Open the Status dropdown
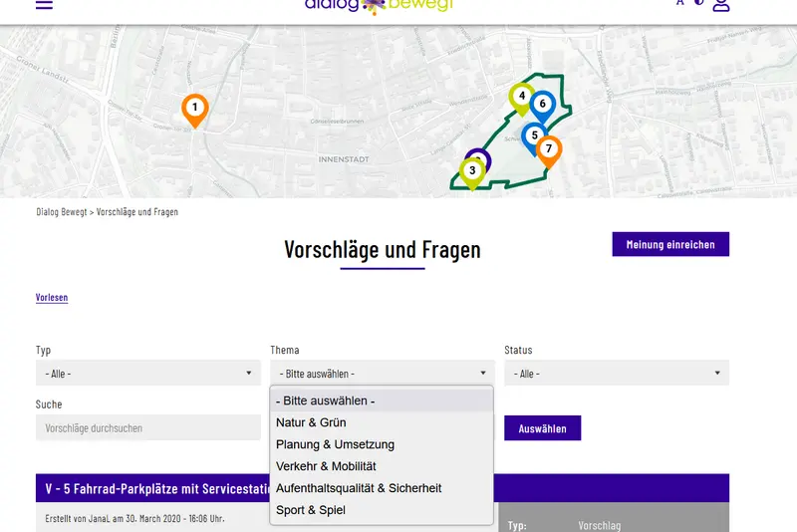797x532 pixels. coord(617,373)
